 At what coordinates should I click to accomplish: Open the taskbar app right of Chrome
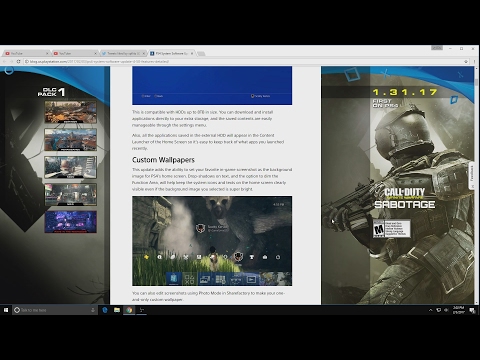[x=142, y=310]
